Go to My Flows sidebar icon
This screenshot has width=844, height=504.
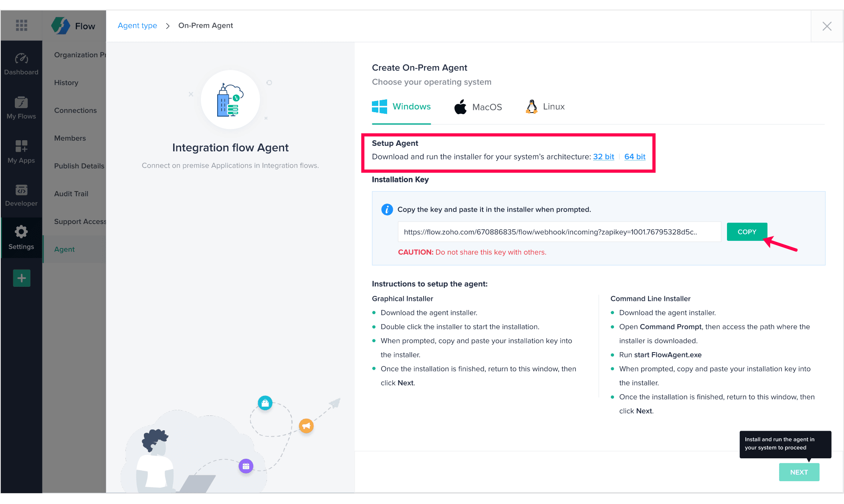21,108
